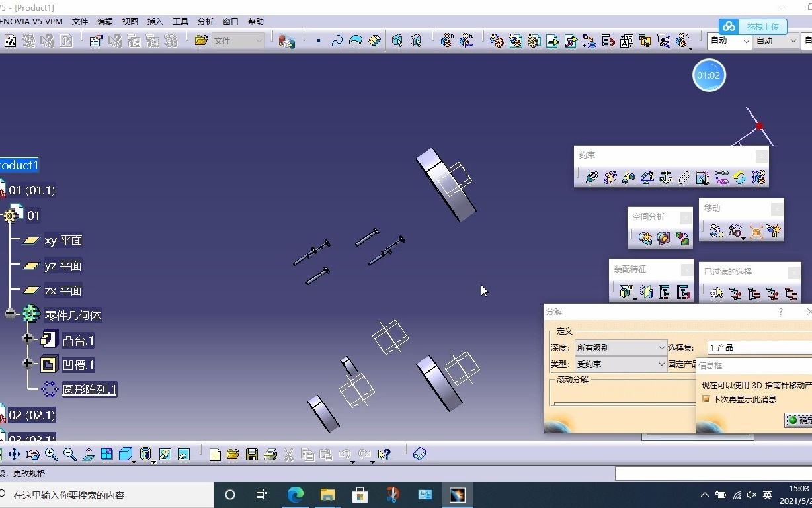Select the Manipulation tool in 移动 toolbar
The width and height of the screenshot is (812, 508).
coord(717,231)
